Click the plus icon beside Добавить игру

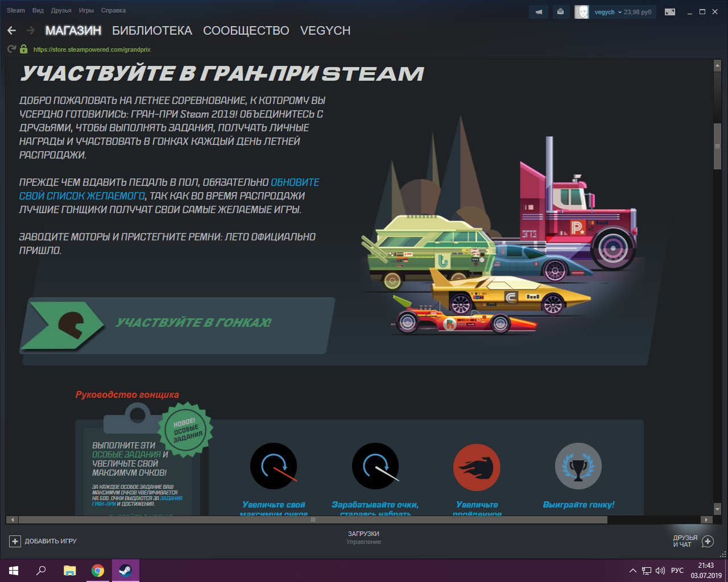pyautogui.click(x=15, y=541)
